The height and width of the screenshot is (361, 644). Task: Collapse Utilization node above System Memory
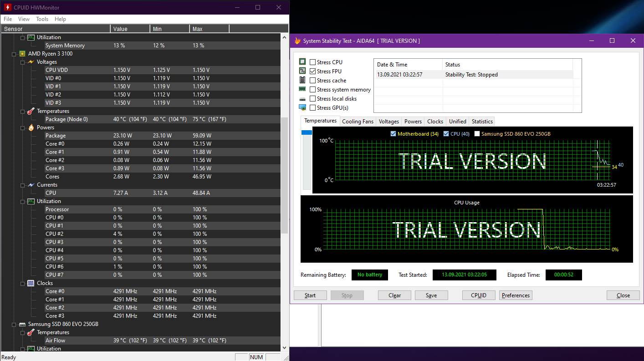click(22, 37)
